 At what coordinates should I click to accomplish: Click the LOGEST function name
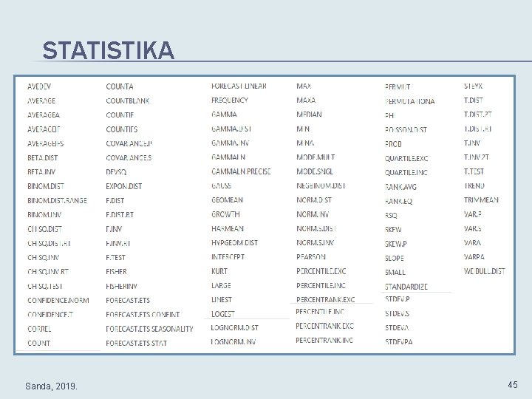(x=223, y=314)
